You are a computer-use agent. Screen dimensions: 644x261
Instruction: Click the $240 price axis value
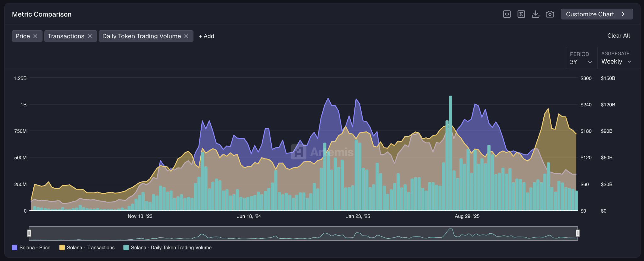pyautogui.click(x=586, y=105)
